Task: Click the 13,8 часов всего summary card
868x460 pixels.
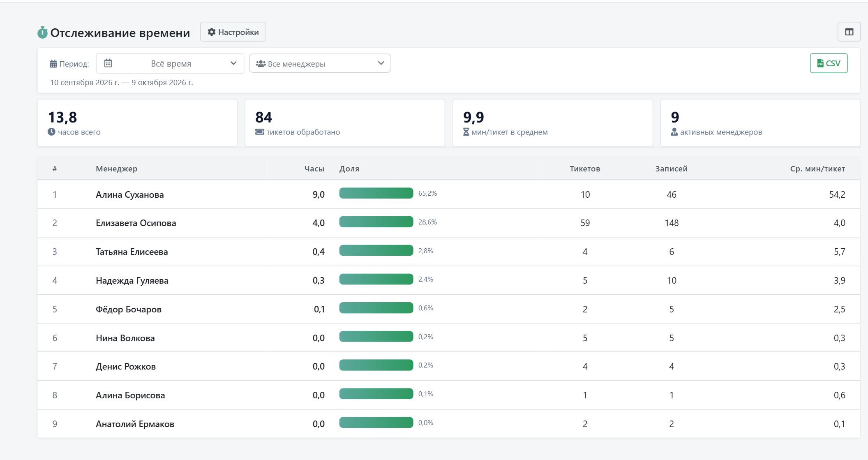Action: pos(137,123)
